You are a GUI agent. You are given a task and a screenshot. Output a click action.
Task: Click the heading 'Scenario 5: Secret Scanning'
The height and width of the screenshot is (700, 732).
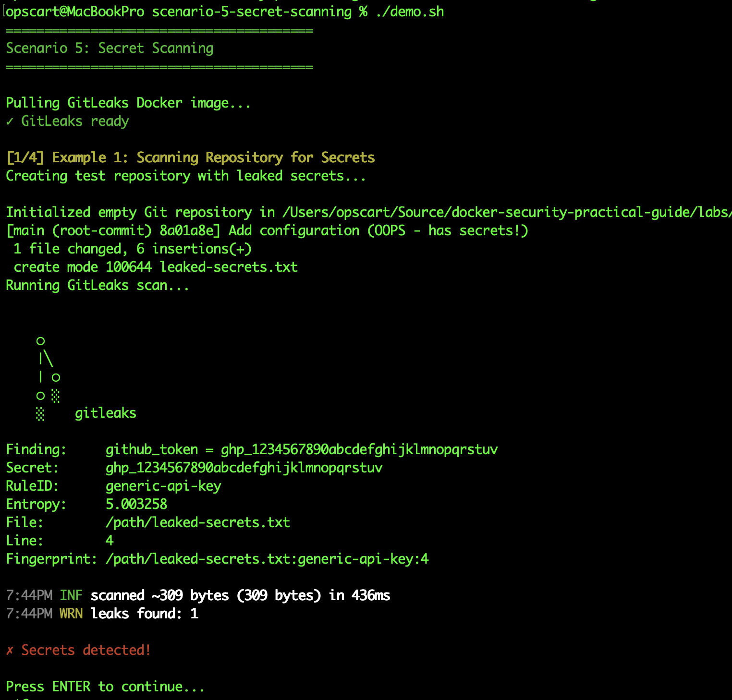[110, 48]
